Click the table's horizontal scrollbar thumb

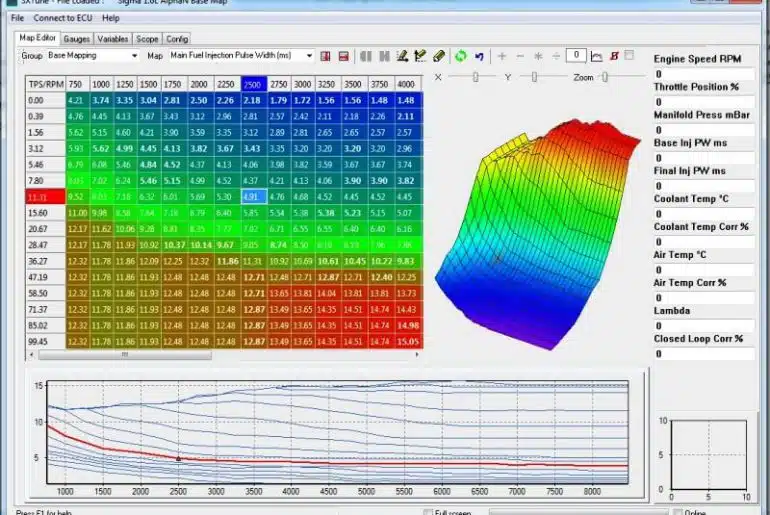[125, 354]
